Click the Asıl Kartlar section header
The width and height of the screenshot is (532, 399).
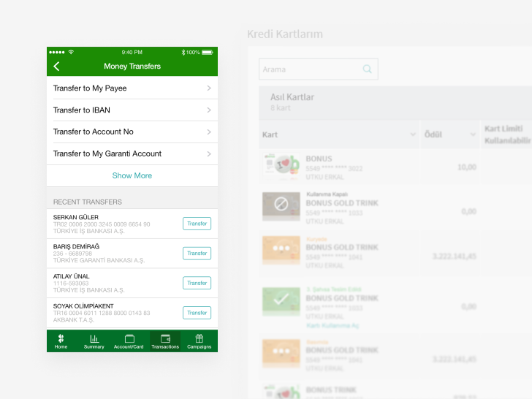coord(395,102)
